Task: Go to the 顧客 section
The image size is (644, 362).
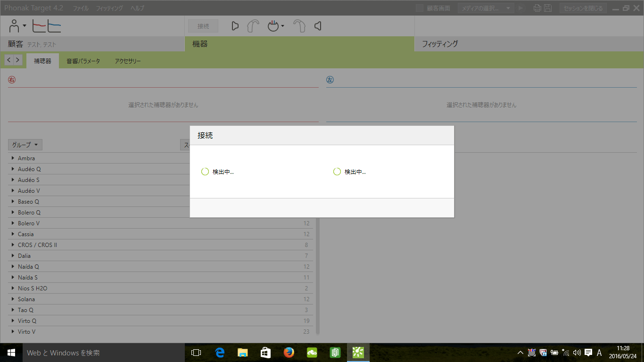Action: pyautogui.click(x=92, y=44)
